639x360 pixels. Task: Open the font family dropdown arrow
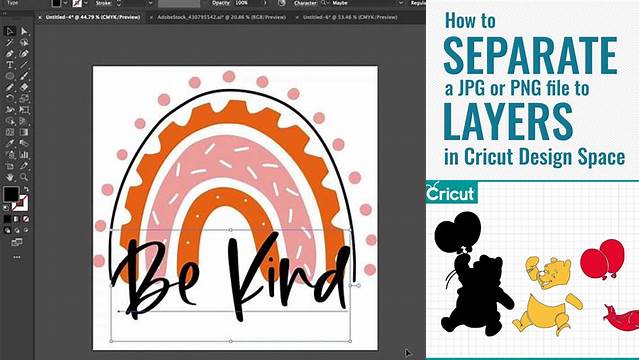(401, 3)
